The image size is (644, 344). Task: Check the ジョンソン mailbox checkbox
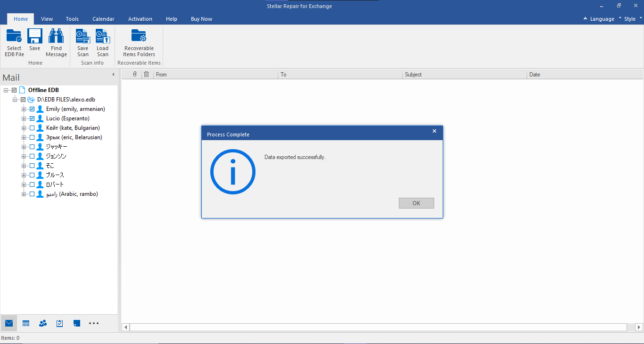pyautogui.click(x=32, y=156)
